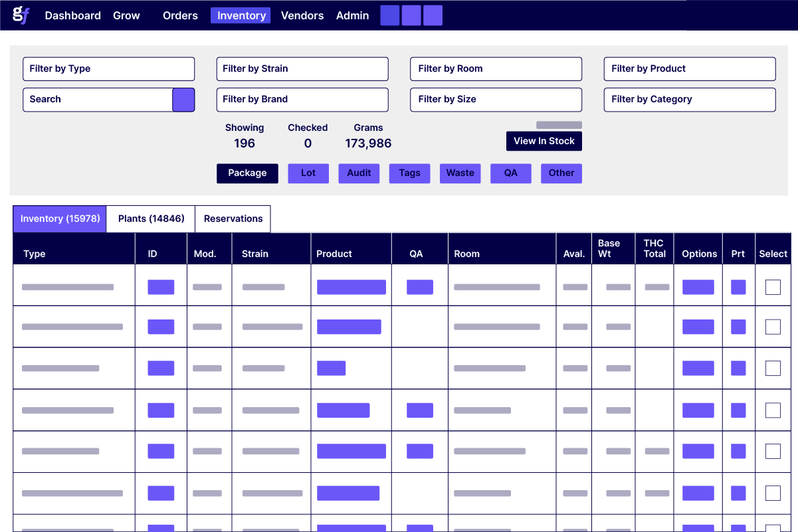798x532 pixels.
Task: Click the gray progress bar above View In Stock
Action: 559,124
